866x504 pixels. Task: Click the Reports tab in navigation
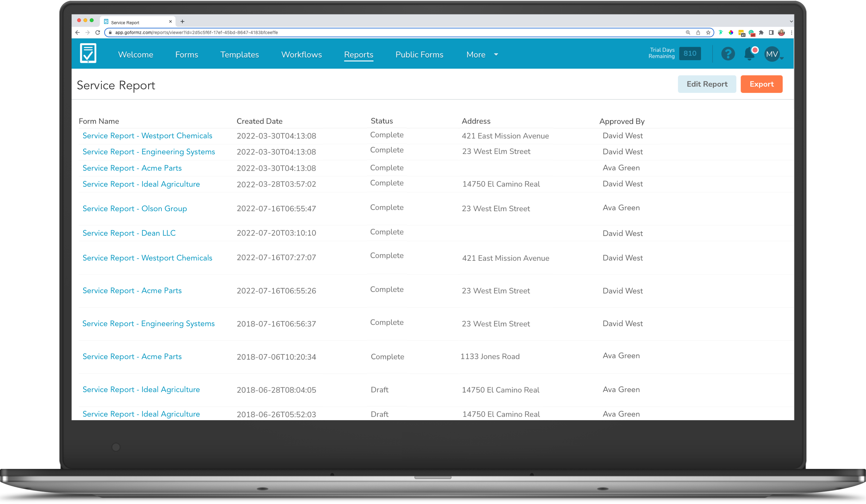pos(358,54)
